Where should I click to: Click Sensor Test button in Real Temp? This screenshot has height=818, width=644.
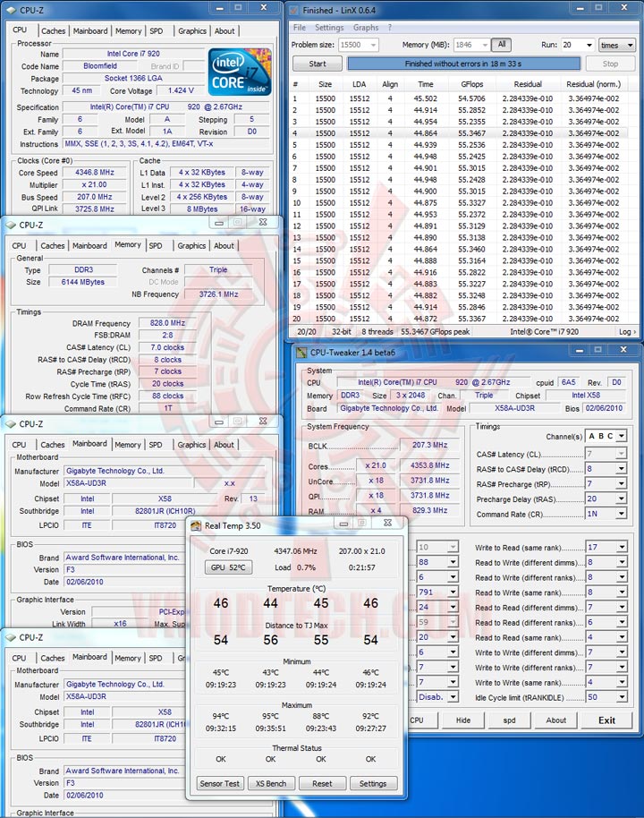pos(219,784)
